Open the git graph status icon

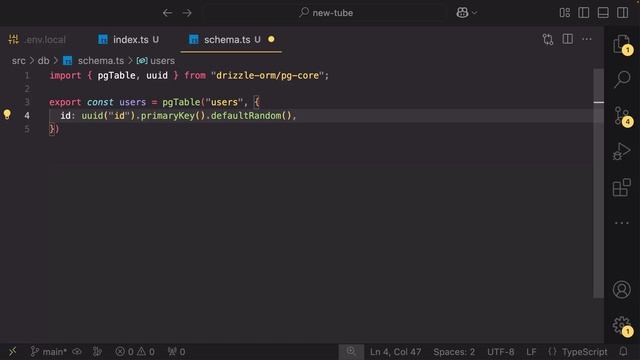point(97,351)
